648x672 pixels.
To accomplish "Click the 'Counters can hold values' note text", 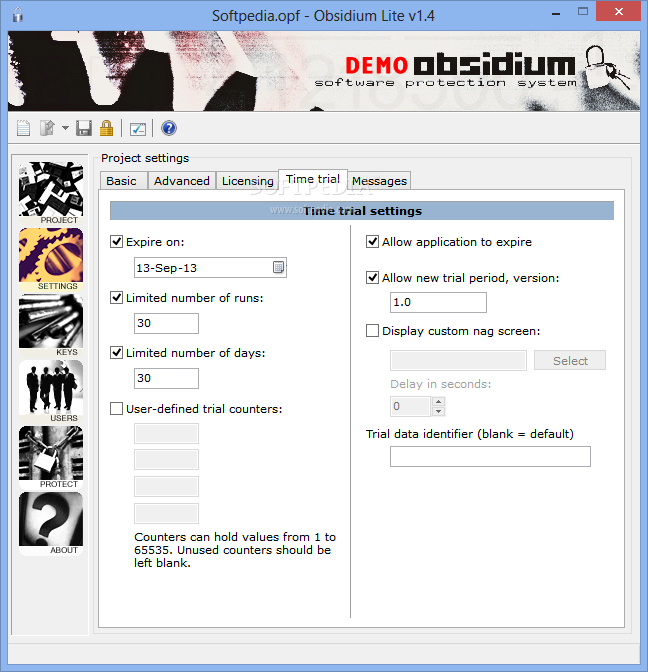I will coord(235,550).
